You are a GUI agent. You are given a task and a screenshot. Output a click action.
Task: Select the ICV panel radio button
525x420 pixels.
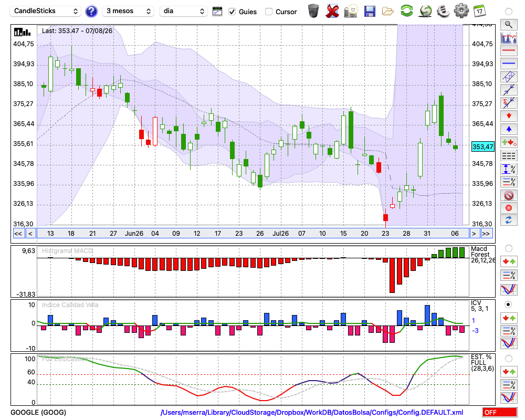508,304
